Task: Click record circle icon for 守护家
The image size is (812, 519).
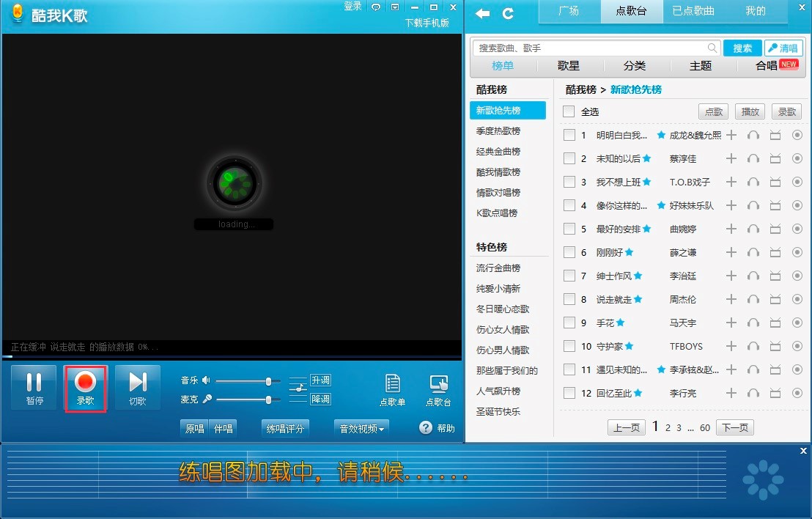Action: 797,346
